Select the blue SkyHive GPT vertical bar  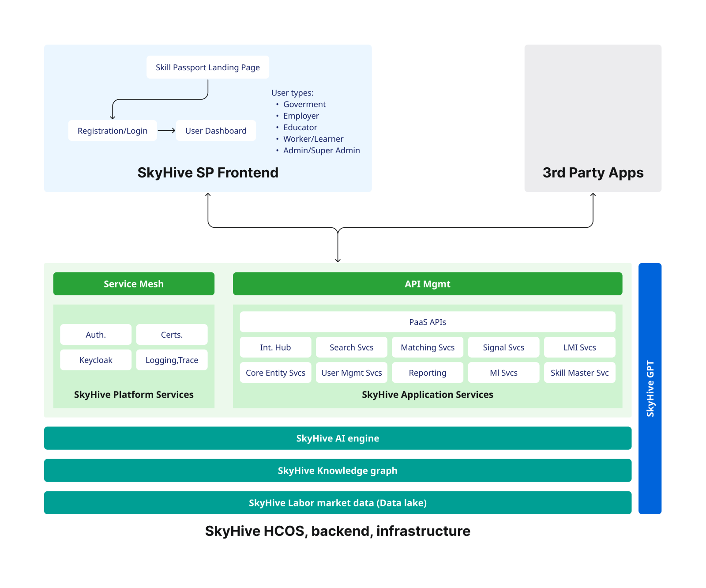pos(650,388)
